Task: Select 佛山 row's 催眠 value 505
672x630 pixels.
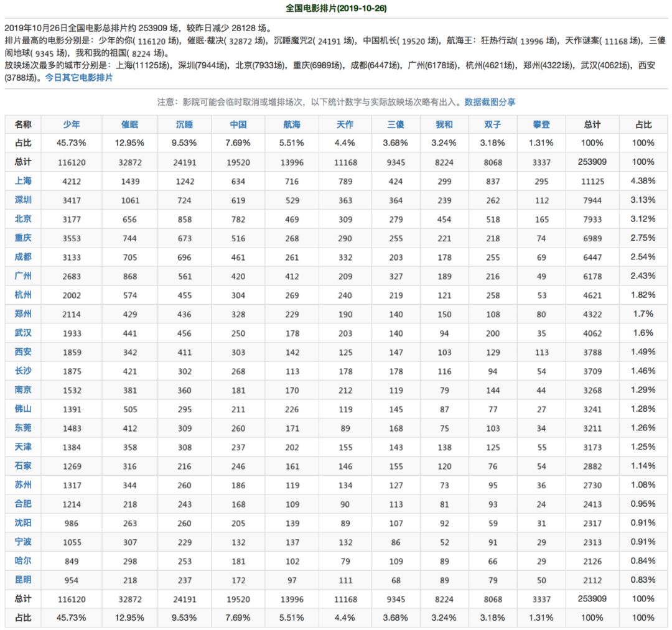Action: 130,409
